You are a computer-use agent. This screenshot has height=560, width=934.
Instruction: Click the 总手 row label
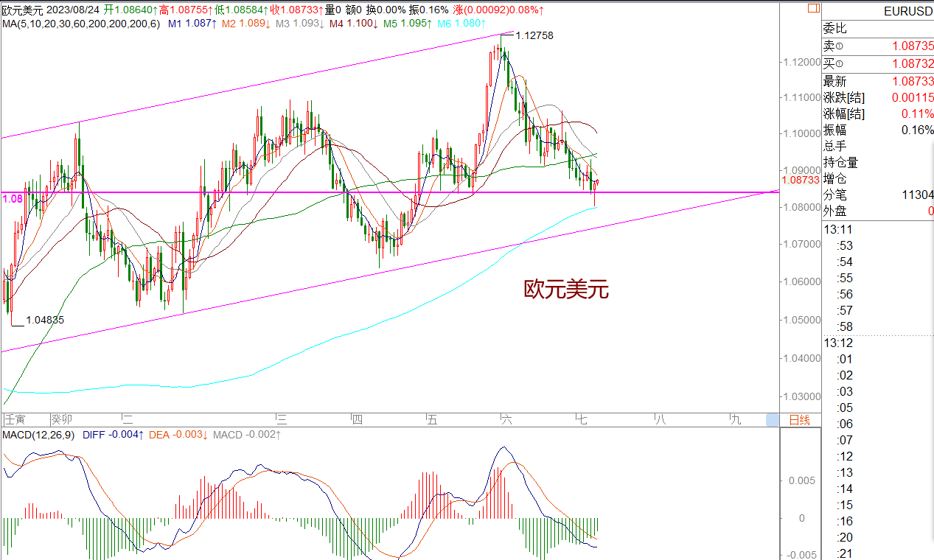pos(835,146)
